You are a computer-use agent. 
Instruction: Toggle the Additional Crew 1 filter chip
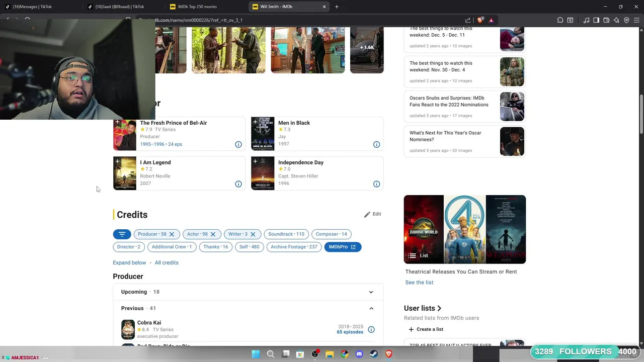(172, 247)
